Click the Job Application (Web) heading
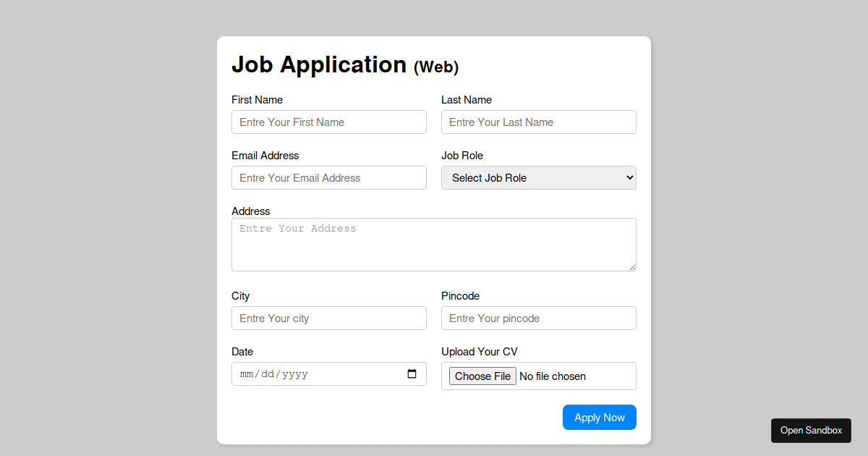Image resolution: width=868 pixels, height=456 pixels. pyautogui.click(x=345, y=64)
